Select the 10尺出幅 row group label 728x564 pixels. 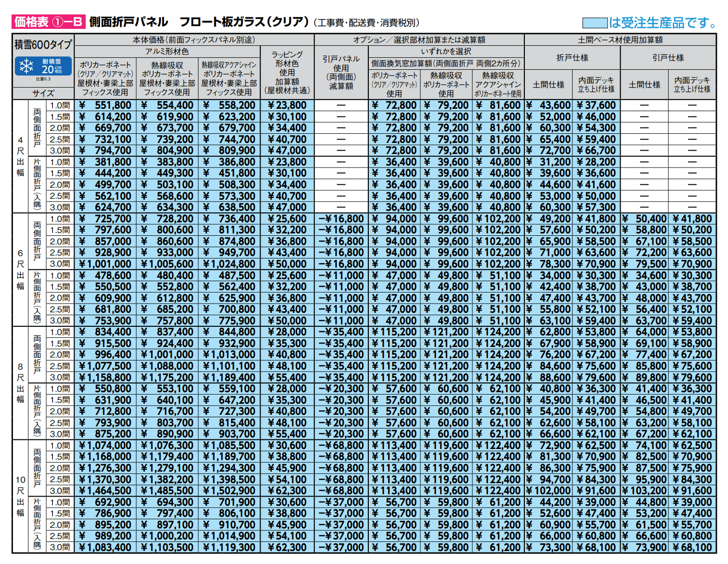20,496
